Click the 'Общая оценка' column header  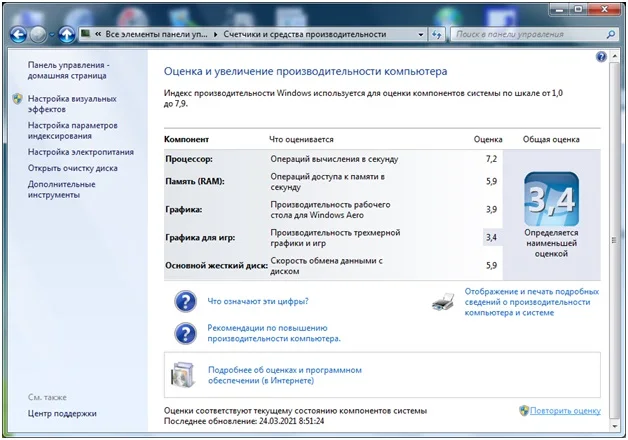(551, 139)
